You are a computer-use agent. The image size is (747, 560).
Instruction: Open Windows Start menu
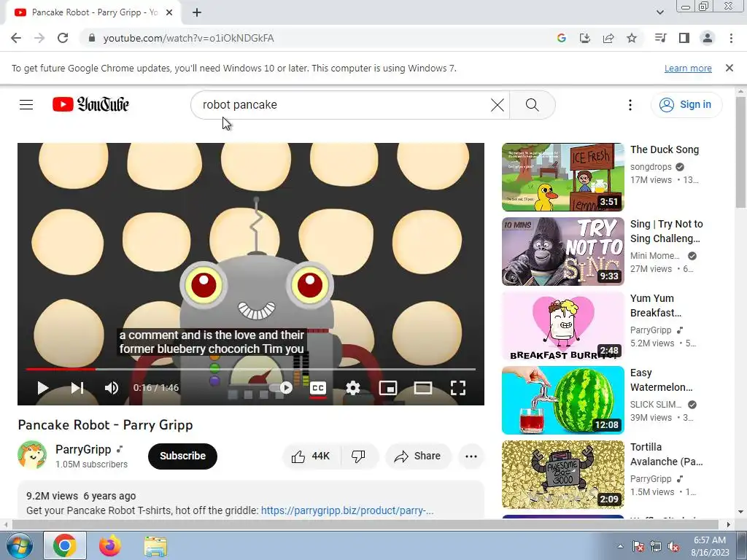pyautogui.click(x=19, y=545)
